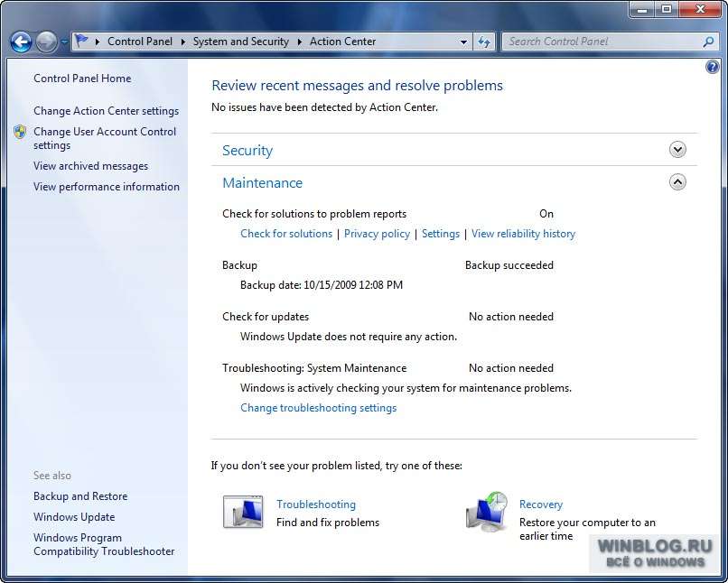The image size is (728, 583).
Task: Open Control Panel Home
Action: pyautogui.click(x=82, y=79)
